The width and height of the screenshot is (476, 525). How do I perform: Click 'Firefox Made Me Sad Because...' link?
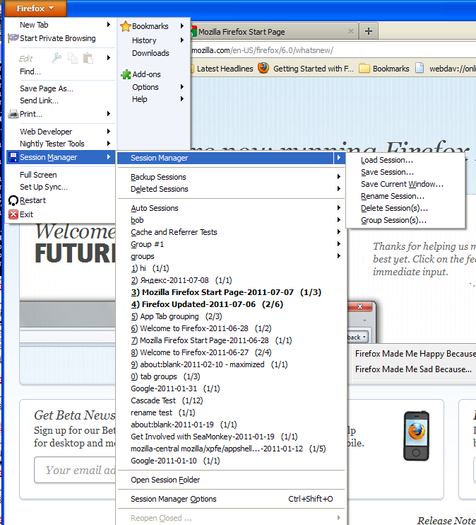(413, 369)
